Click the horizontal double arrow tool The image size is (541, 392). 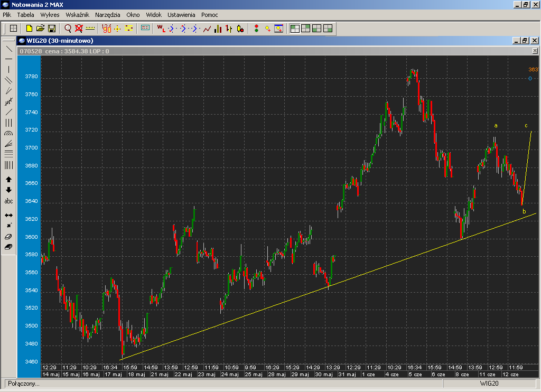(x=8, y=216)
